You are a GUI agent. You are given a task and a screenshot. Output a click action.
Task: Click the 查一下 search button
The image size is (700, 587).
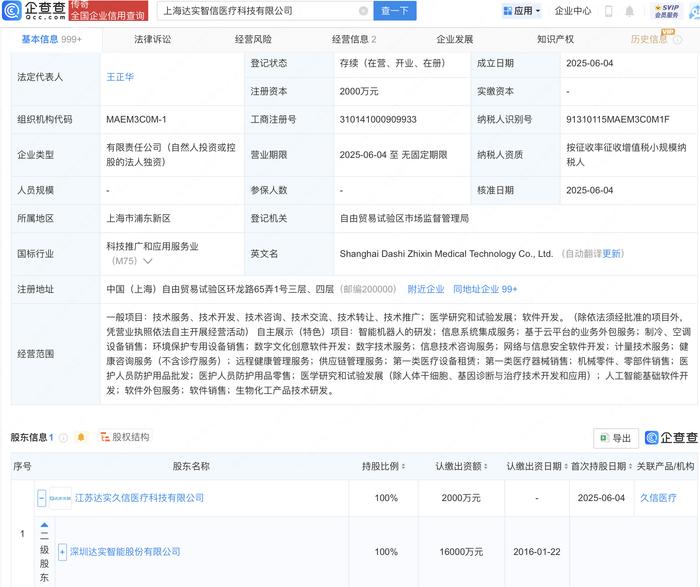click(x=395, y=11)
